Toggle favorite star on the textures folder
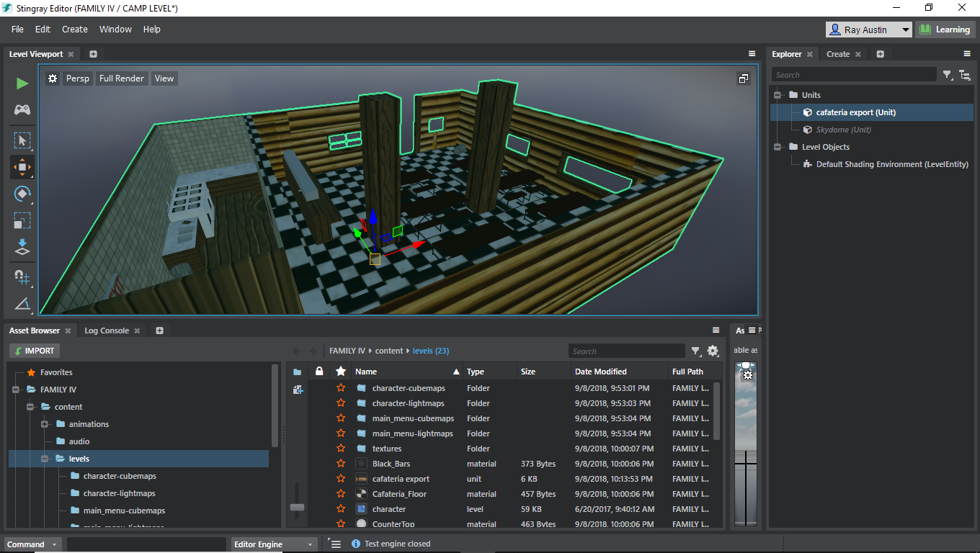 (340, 448)
